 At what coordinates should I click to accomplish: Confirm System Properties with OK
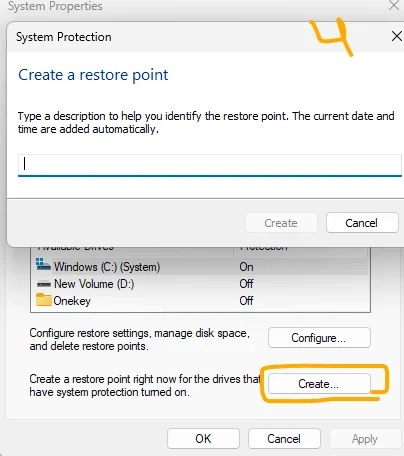[x=203, y=439]
